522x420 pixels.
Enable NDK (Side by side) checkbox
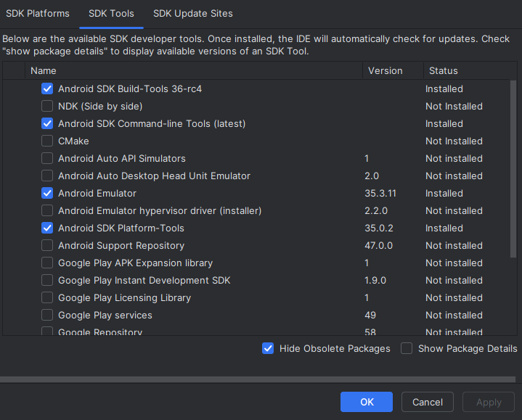pos(47,106)
